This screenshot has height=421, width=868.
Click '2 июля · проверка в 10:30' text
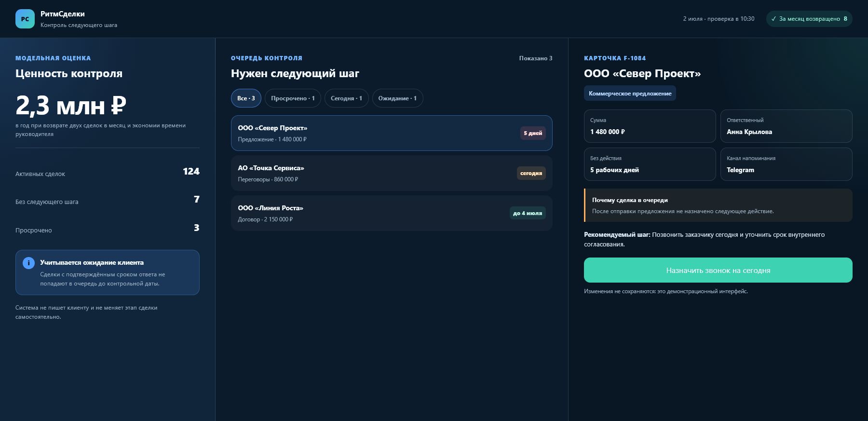coord(719,19)
